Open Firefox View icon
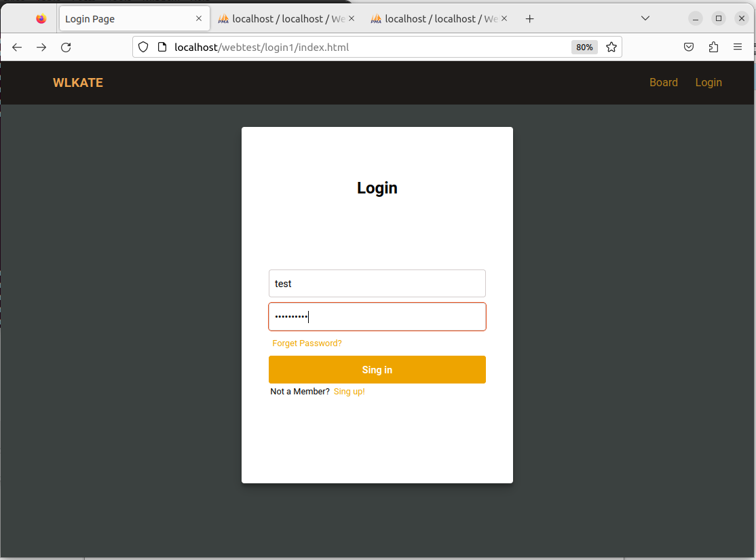This screenshot has height=560, width=756. [x=41, y=19]
